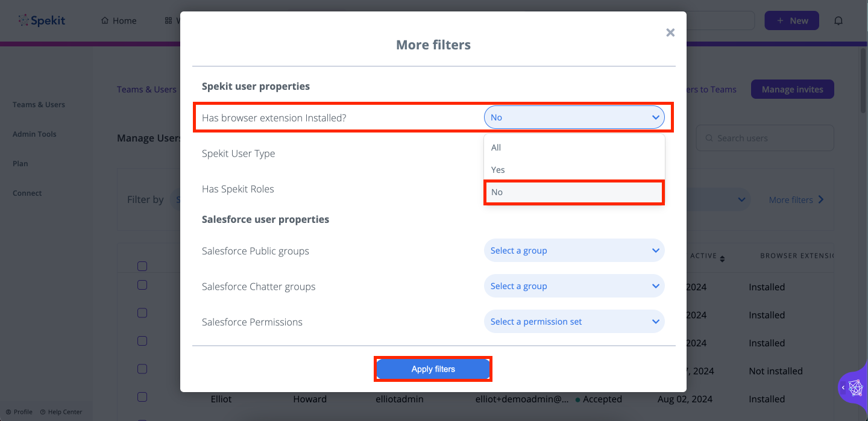Choose 'Yes' option in dropdown list
Viewport: 868px width, 421px height.
coord(574,170)
